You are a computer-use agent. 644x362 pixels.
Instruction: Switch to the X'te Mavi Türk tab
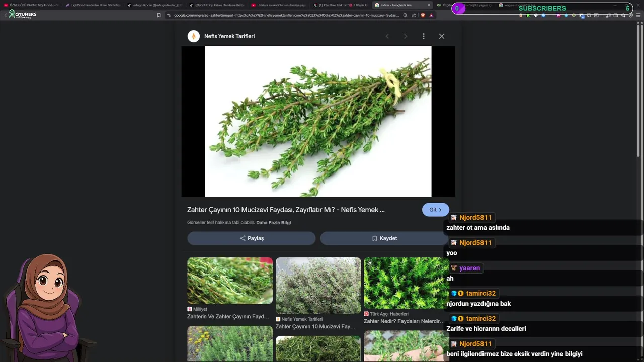coord(340,5)
